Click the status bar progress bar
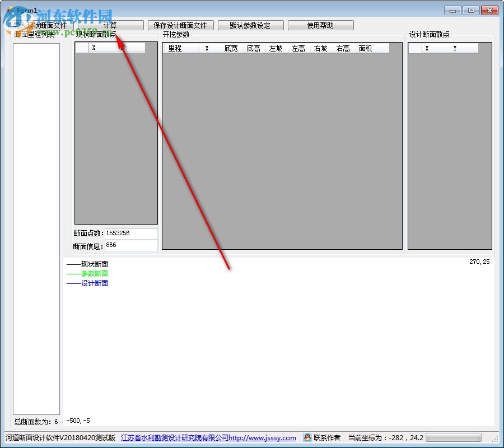The width and height of the screenshot is (504, 448). (454, 438)
